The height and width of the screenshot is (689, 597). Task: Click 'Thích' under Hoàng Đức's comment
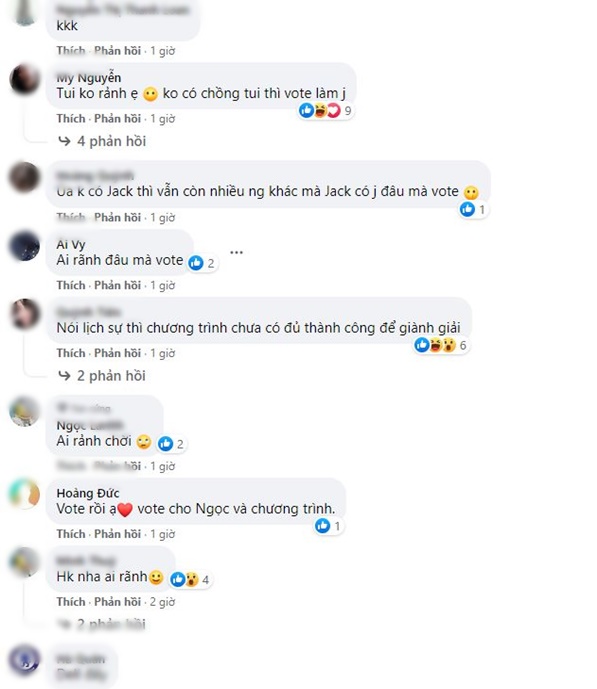(71, 534)
